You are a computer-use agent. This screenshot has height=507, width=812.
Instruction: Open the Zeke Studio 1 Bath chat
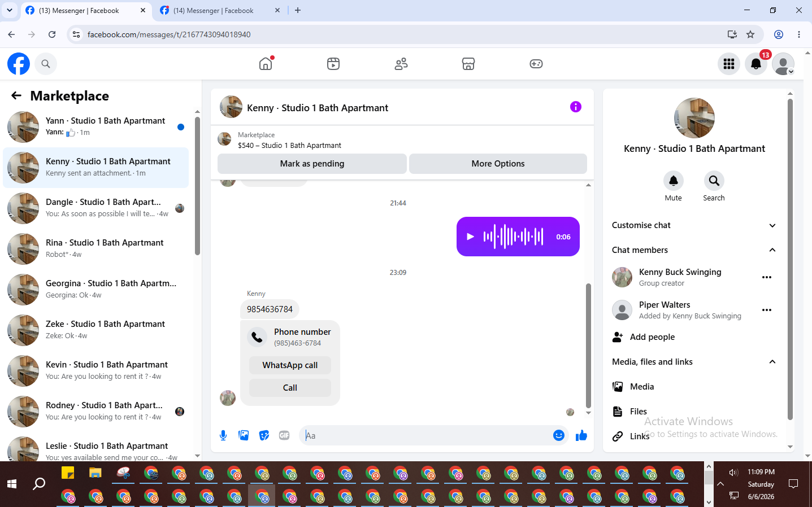tap(96, 330)
